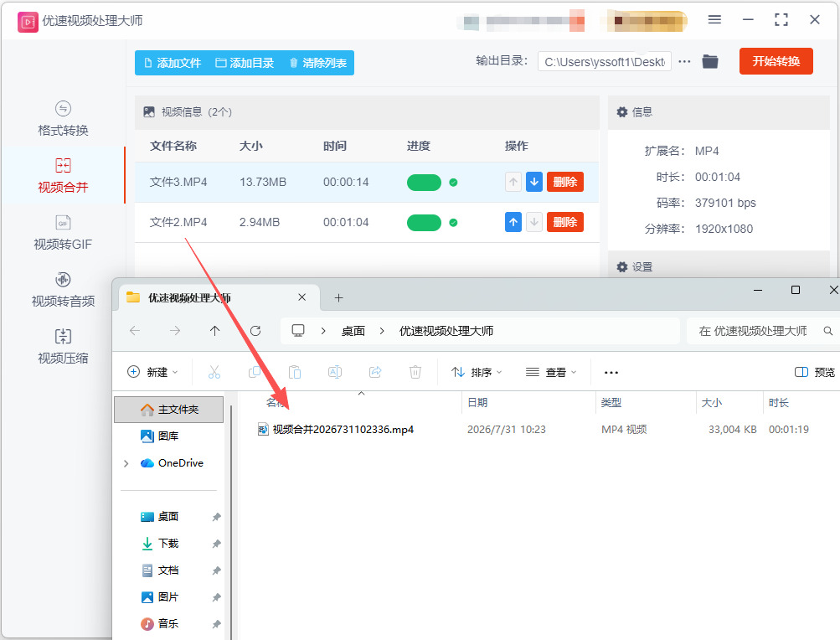Image resolution: width=840 pixels, height=640 pixels.
Task: Open the 视频转GIF module
Action: 63,233
